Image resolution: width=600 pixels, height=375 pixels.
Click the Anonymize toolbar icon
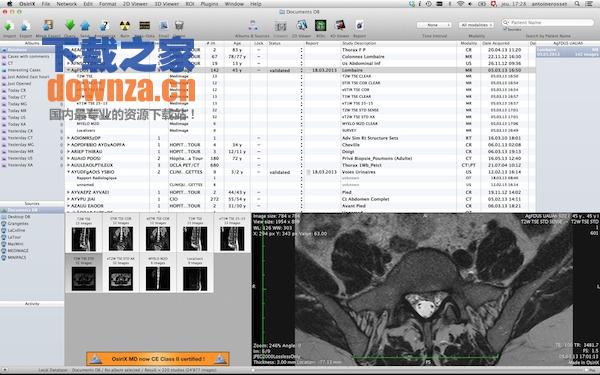pyautogui.click(x=104, y=26)
